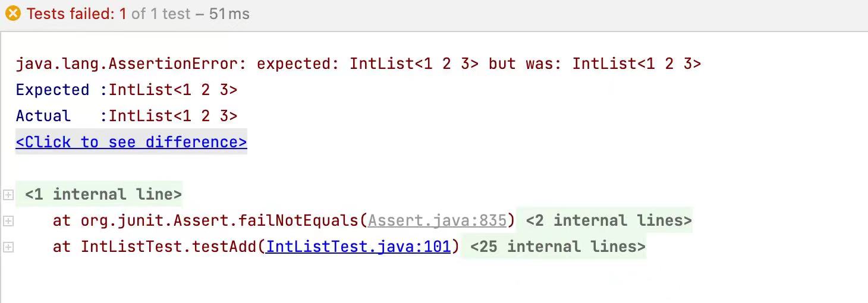Click the Expected value 'IntList<1 2 3>'
The width and height of the screenshot is (868, 303).
173,90
